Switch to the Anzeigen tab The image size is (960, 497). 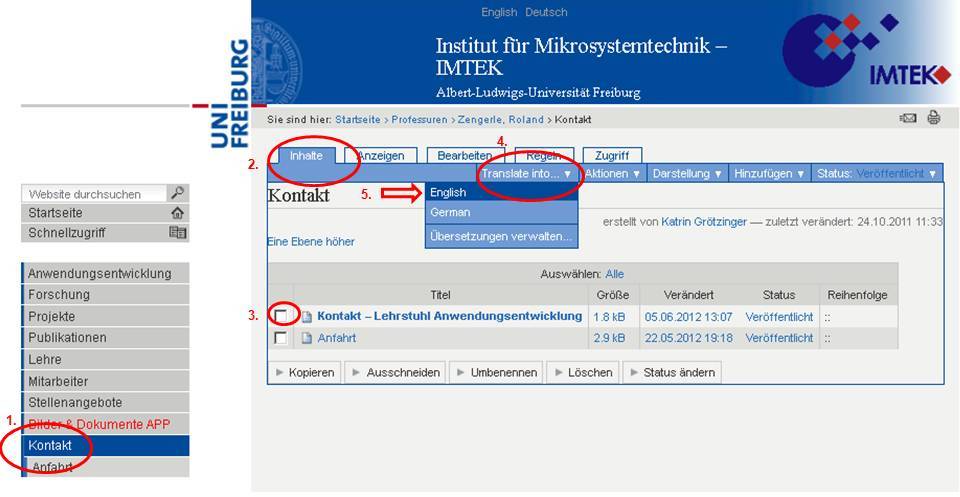coord(381,156)
